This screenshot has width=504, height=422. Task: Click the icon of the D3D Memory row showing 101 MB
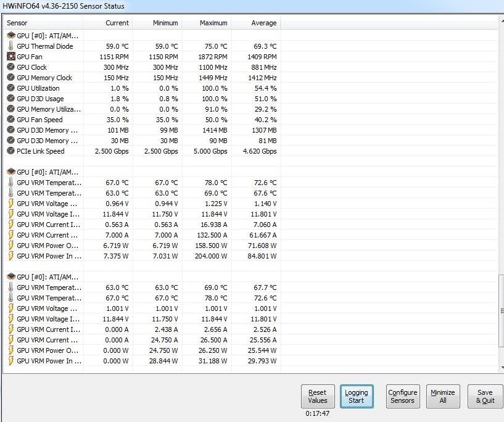click(x=10, y=130)
